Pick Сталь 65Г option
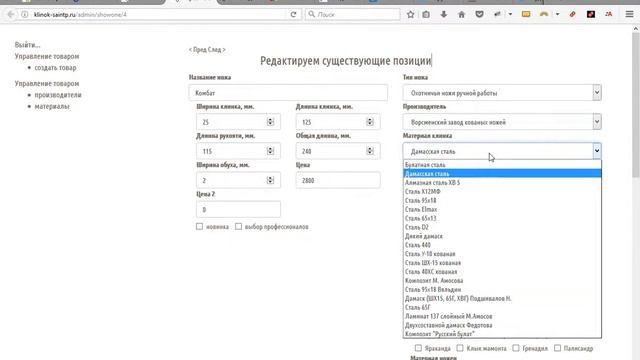The width and height of the screenshot is (640, 360). click(x=502, y=307)
